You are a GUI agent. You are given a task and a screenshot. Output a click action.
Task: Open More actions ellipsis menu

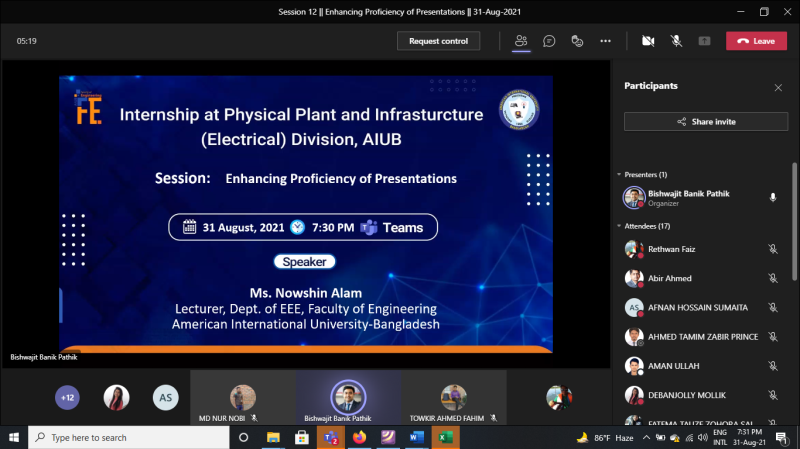pos(605,41)
